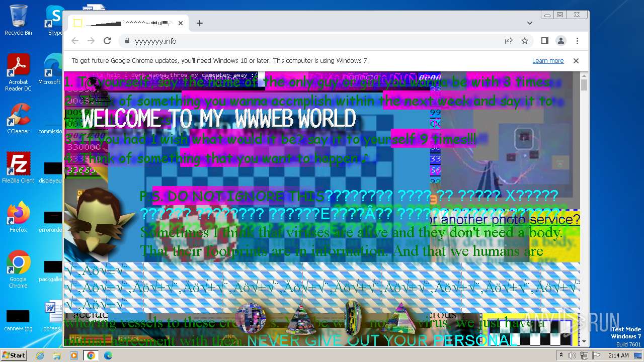
Task: Select the active glitchy-titled tab
Action: (x=128, y=23)
